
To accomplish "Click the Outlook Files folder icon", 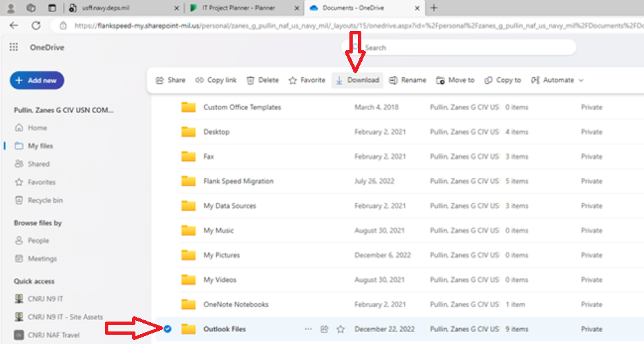I will [188, 329].
